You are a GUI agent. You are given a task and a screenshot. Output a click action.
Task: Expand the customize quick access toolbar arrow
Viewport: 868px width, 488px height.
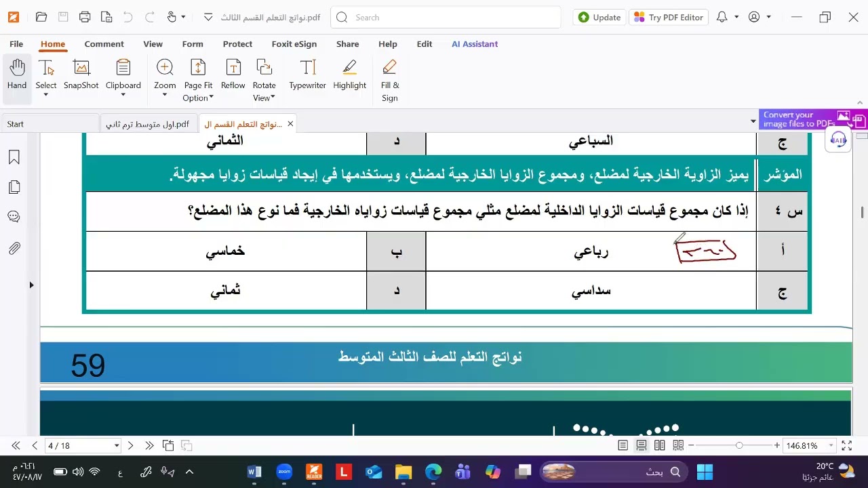[x=208, y=18]
